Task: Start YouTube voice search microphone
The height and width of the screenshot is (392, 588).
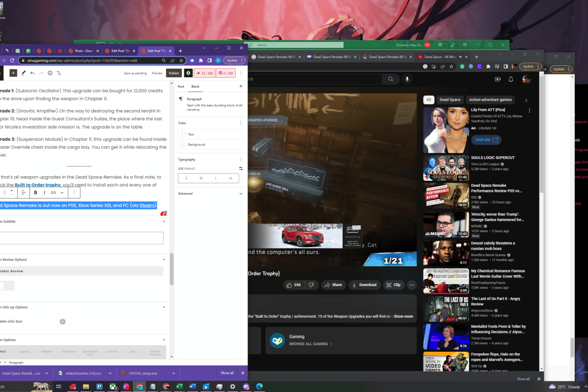Action: click(x=407, y=79)
